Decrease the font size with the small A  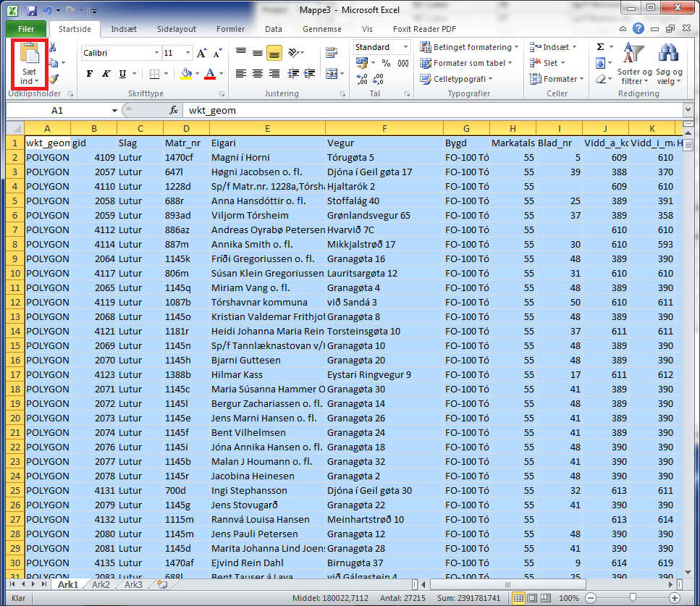click(x=217, y=53)
